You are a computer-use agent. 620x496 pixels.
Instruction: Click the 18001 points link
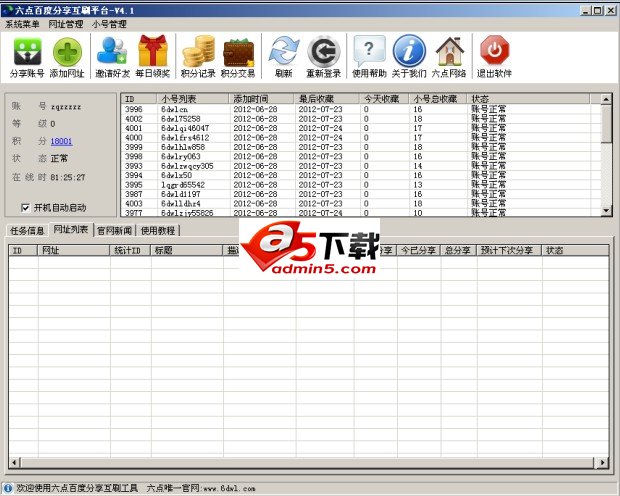pos(61,141)
